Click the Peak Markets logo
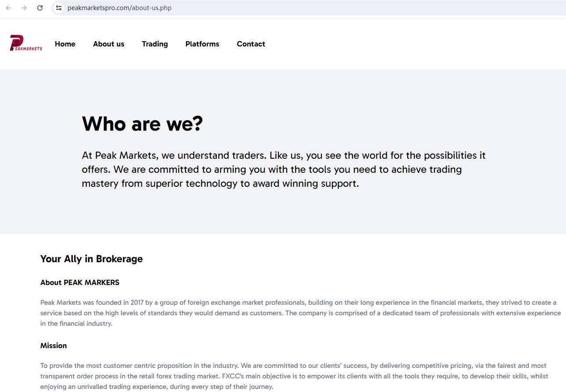This screenshot has height=392, width=566. 26,43
